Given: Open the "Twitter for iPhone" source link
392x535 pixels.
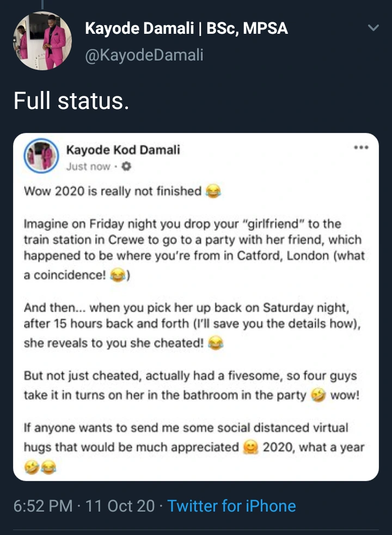Looking at the screenshot, I should pyautogui.click(x=231, y=506).
